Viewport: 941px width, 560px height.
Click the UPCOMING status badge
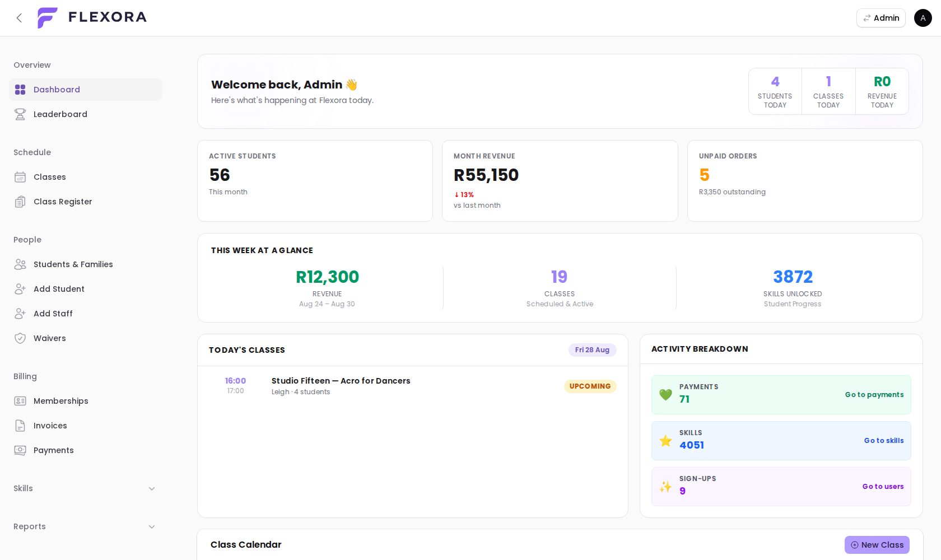(x=590, y=386)
